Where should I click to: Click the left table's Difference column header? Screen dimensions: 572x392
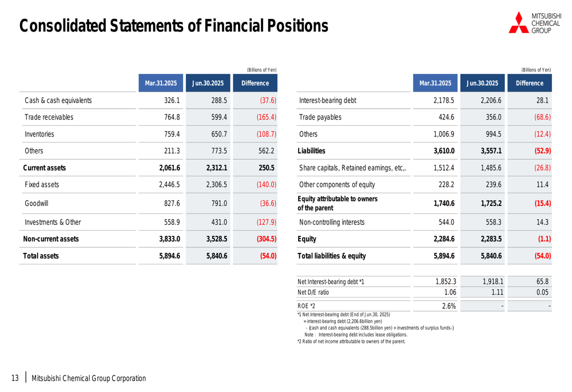(x=255, y=83)
